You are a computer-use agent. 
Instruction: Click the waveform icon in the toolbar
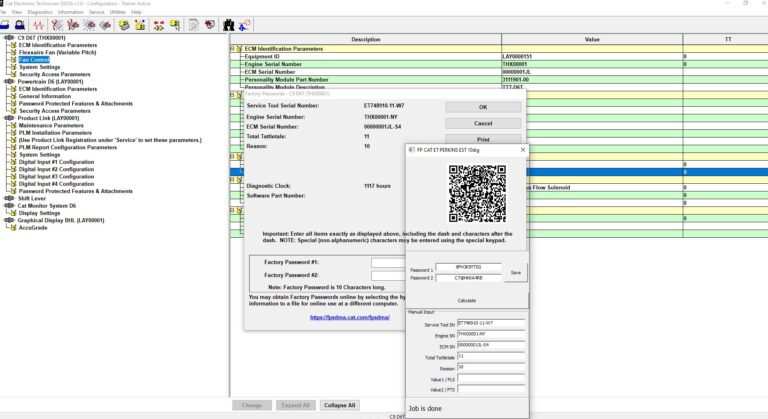(x=39, y=24)
